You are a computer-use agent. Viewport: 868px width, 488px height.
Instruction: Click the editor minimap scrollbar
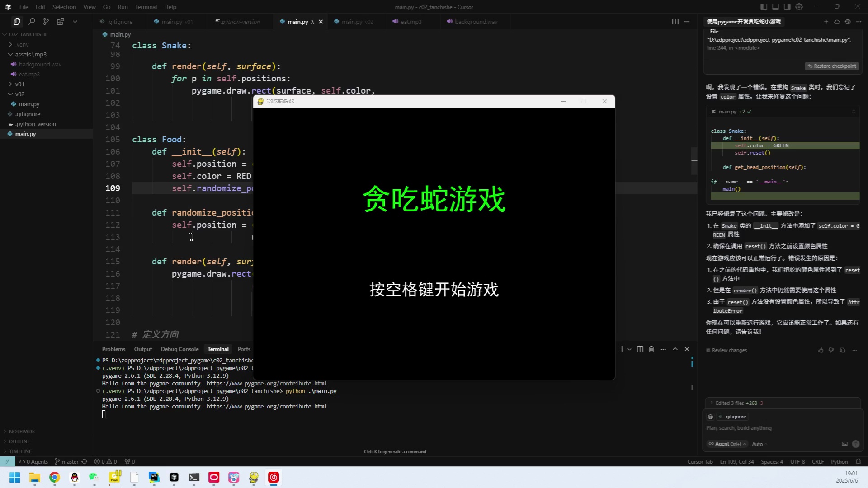click(694, 161)
